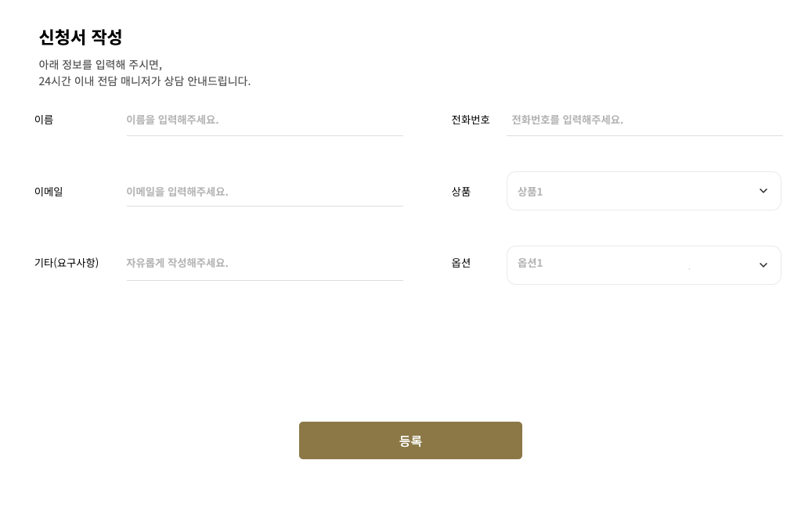Click the 이름 name input field

[x=264, y=120]
